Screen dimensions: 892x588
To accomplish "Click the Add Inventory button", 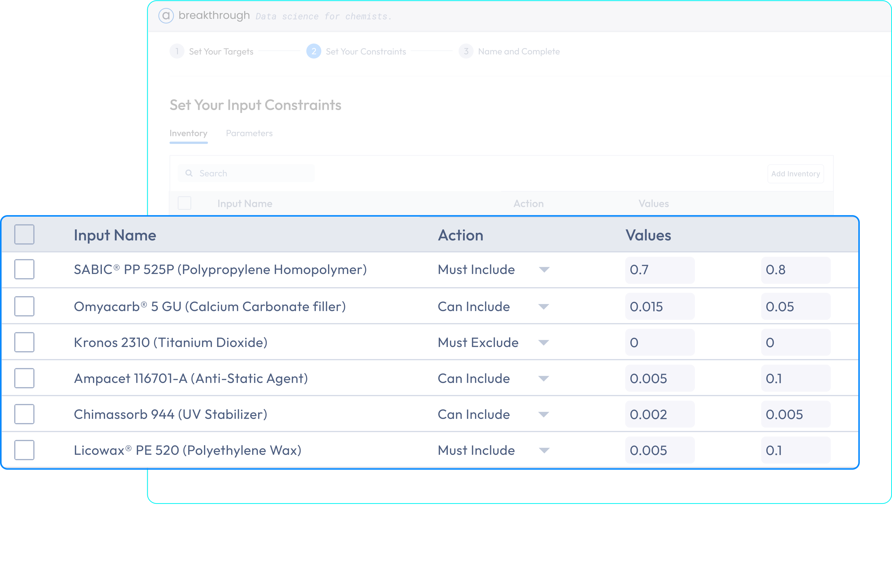I will tap(795, 174).
